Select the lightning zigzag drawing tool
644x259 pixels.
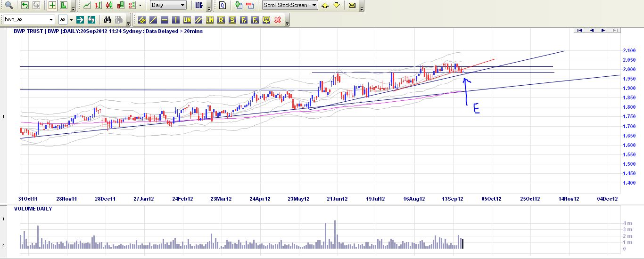142,20
